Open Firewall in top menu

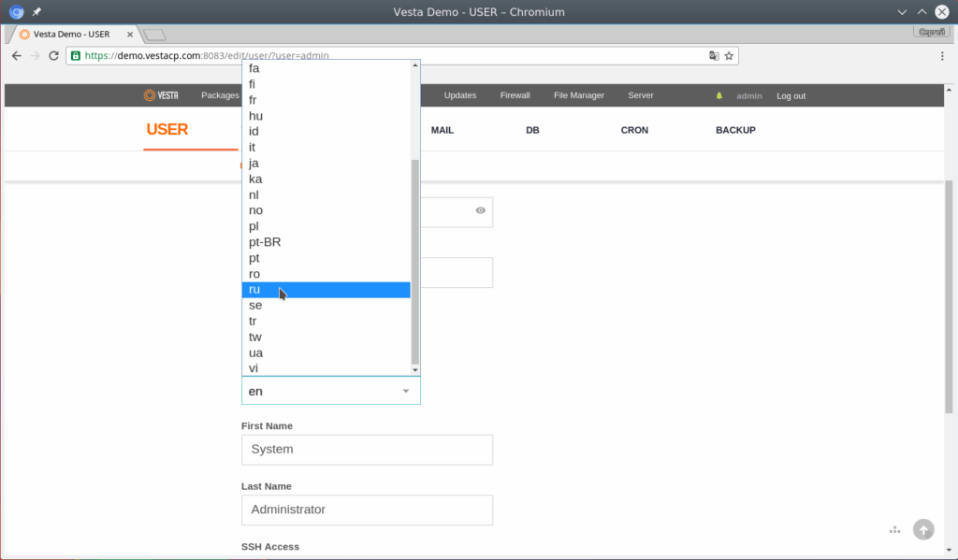click(515, 95)
